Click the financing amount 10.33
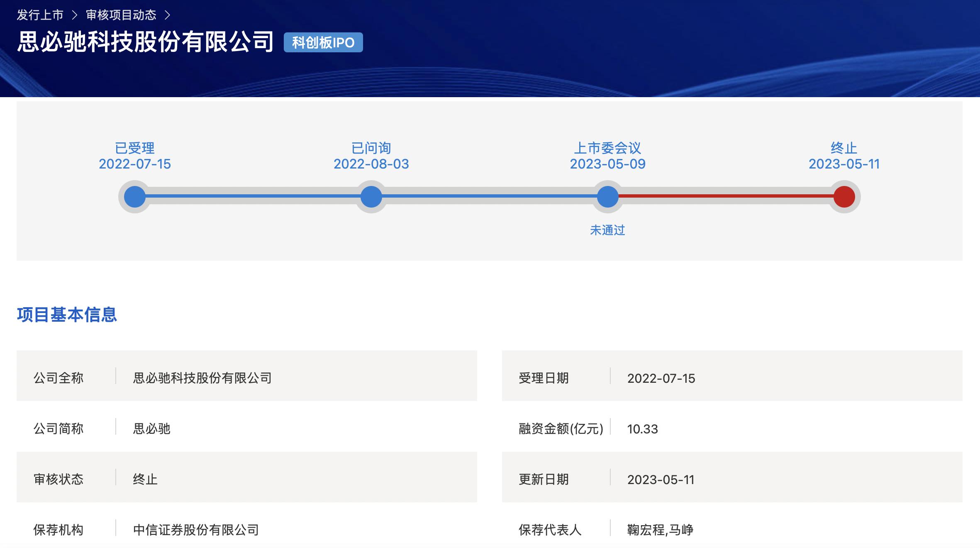This screenshot has height=548, width=980. point(643,429)
